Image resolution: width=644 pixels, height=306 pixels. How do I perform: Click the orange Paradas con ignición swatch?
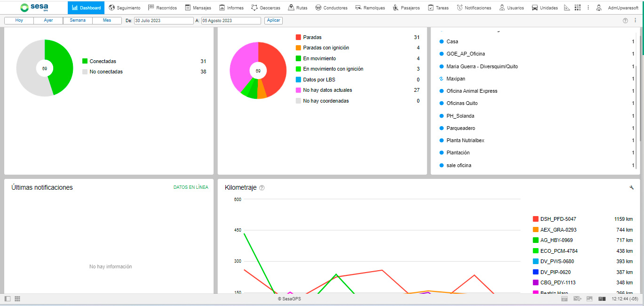tap(298, 48)
